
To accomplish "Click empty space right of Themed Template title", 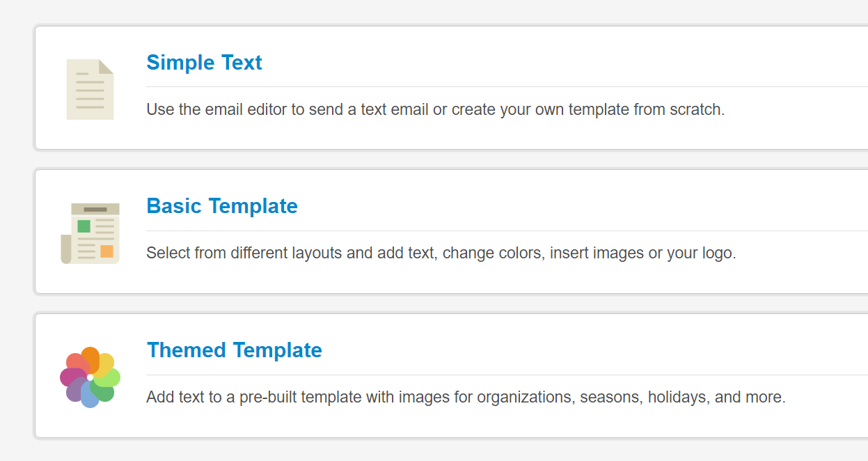I will pyautogui.click(x=557, y=350).
